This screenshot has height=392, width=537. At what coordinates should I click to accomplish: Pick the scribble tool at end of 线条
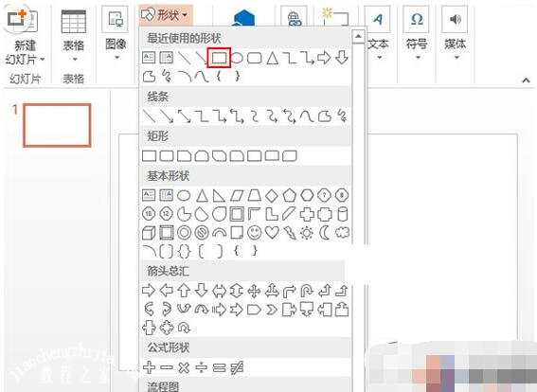(342, 116)
